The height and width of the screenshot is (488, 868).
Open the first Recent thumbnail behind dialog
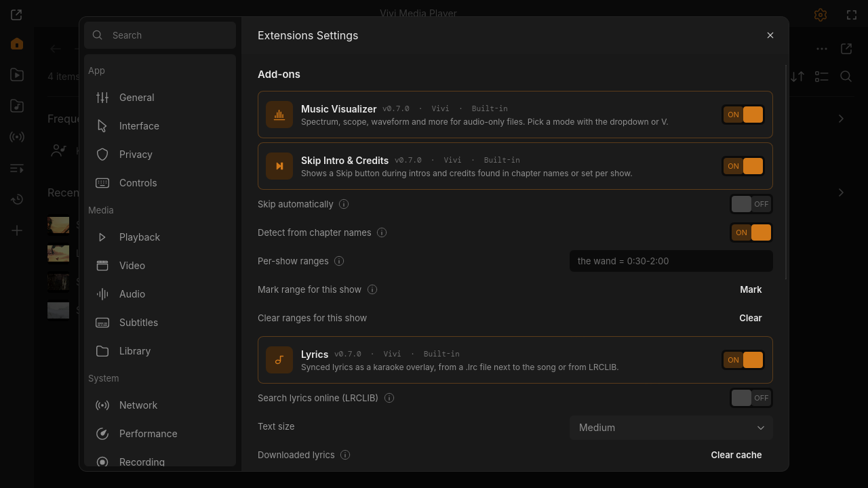pyautogui.click(x=58, y=225)
